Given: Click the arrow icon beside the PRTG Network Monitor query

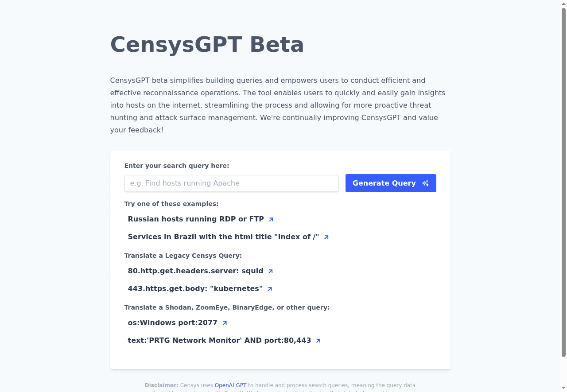Looking at the screenshot, I should tap(318, 341).
